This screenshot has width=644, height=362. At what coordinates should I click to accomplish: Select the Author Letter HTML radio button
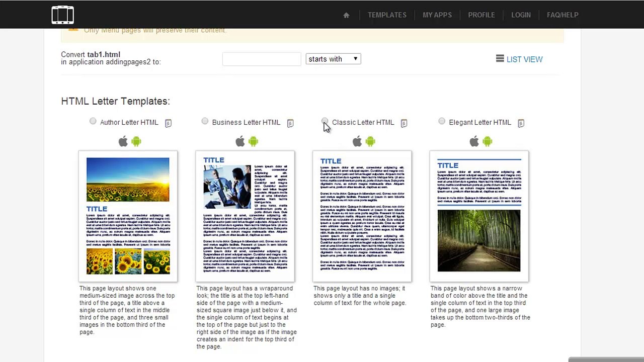(x=93, y=121)
